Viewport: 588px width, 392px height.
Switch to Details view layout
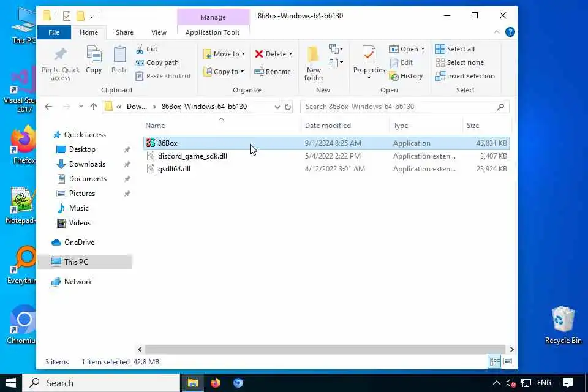[x=494, y=361]
